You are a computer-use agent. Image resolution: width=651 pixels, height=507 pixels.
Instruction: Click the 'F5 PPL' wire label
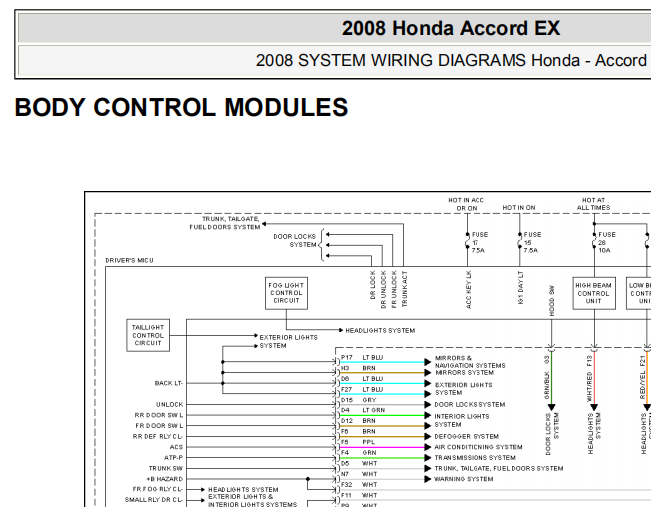pos(358,442)
